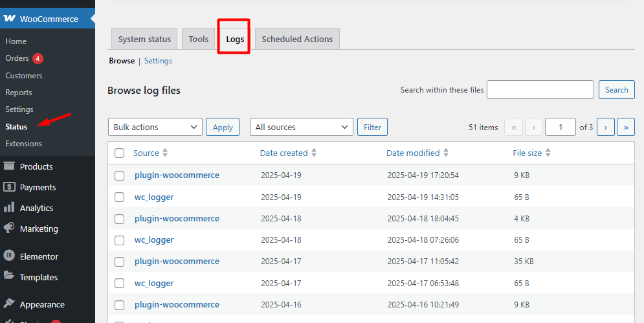Go to next page of log files
Screen dimensions: 644x323
605,127
